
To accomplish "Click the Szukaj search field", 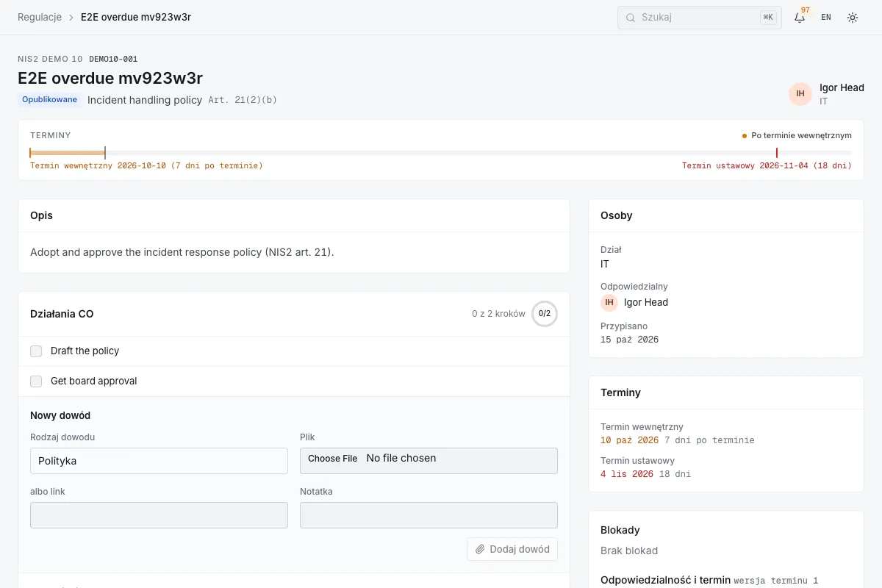I will coord(700,17).
